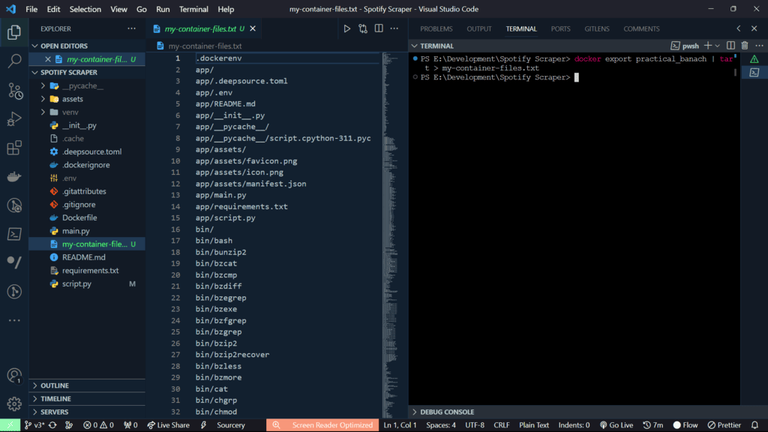Image resolution: width=768 pixels, height=432 pixels.
Task: Change Spaces: 4 indentation setting
Action: pos(441,425)
